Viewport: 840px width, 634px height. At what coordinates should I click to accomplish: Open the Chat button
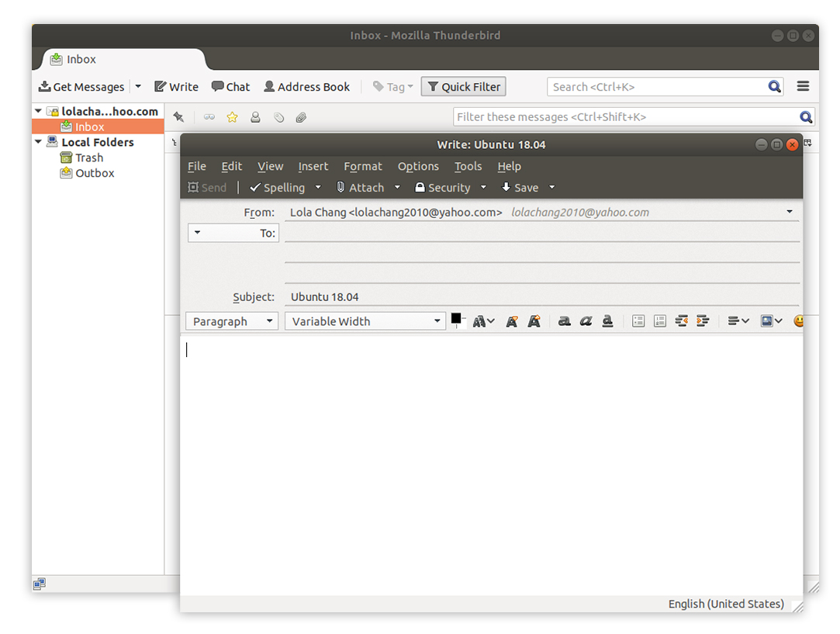pyautogui.click(x=230, y=87)
